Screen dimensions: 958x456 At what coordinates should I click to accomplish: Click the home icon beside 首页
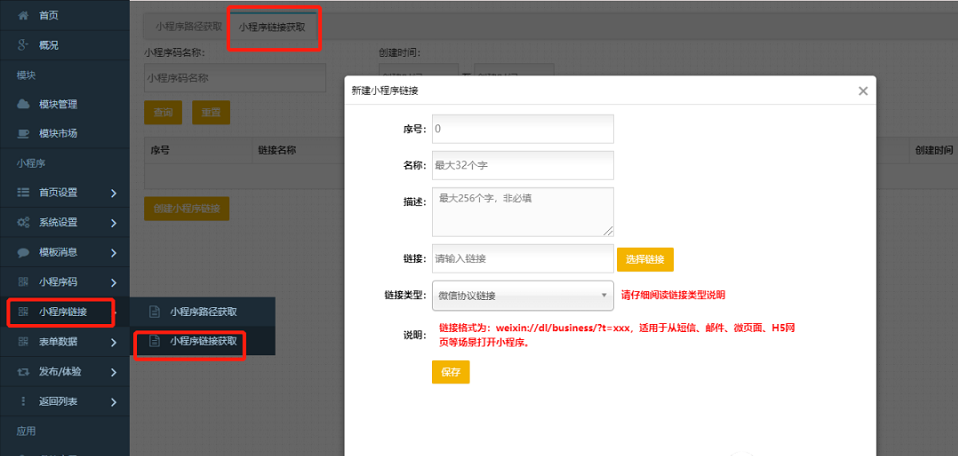click(x=23, y=16)
